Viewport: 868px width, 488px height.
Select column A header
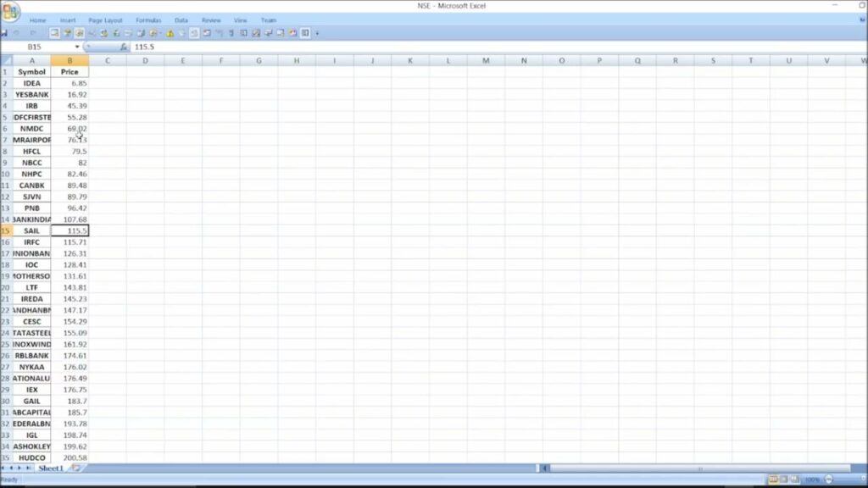(31, 60)
